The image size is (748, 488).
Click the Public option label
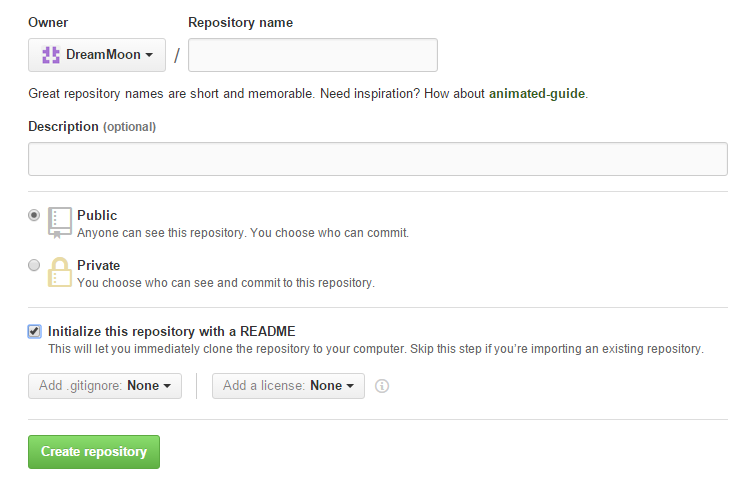[x=97, y=215]
